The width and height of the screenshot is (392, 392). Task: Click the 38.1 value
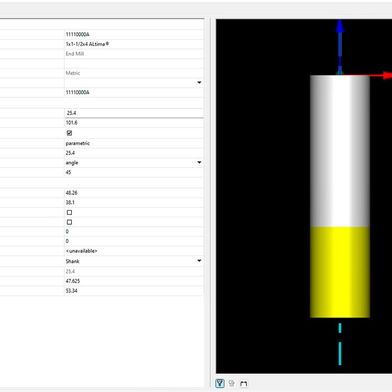tap(70, 202)
